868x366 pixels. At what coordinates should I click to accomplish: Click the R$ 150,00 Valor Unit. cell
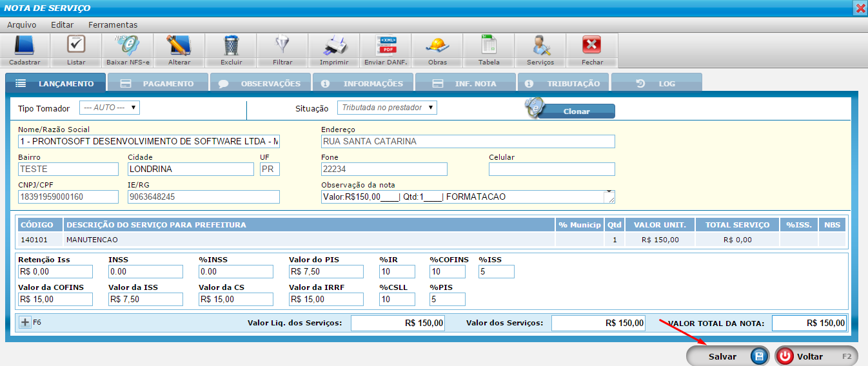pyautogui.click(x=660, y=239)
